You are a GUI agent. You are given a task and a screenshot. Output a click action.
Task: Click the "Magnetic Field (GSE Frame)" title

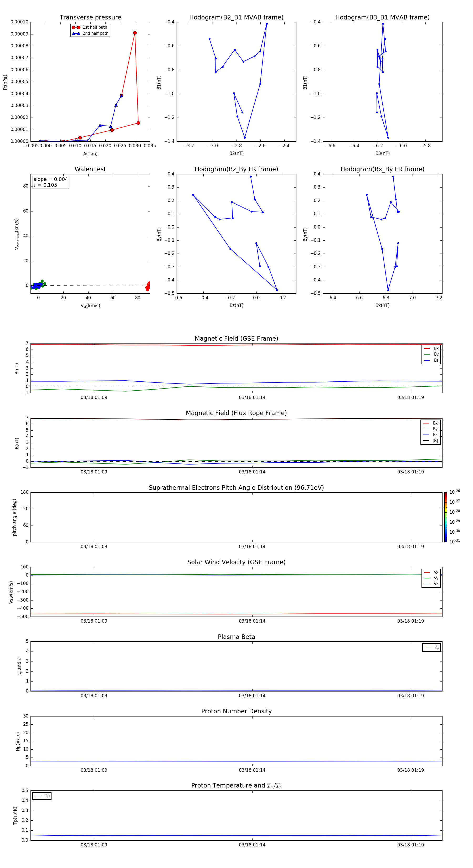pos(236,339)
